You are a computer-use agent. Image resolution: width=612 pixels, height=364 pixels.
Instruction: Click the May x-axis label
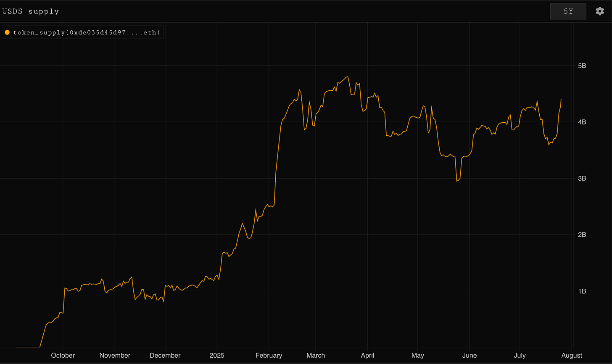(x=418, y=356)
